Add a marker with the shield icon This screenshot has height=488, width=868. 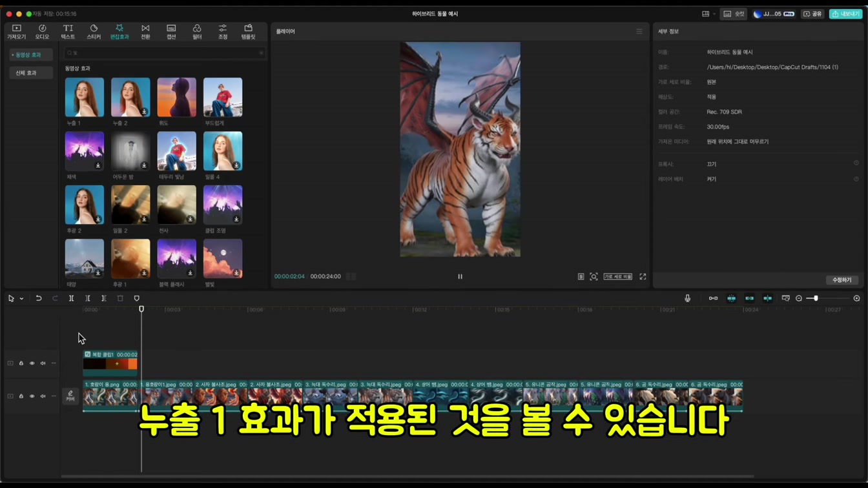[x=136, y=298]
